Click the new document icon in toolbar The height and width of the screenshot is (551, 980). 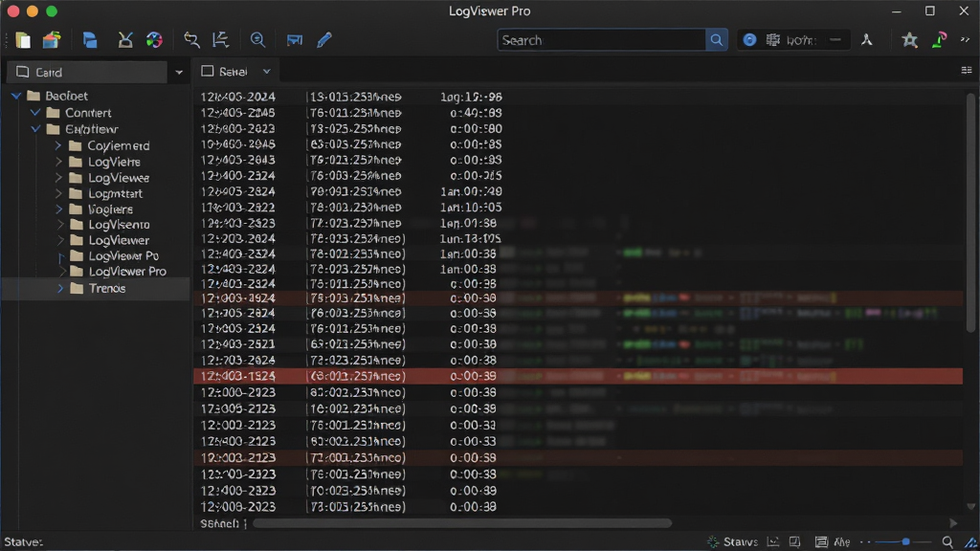click(x=23, y=40)
